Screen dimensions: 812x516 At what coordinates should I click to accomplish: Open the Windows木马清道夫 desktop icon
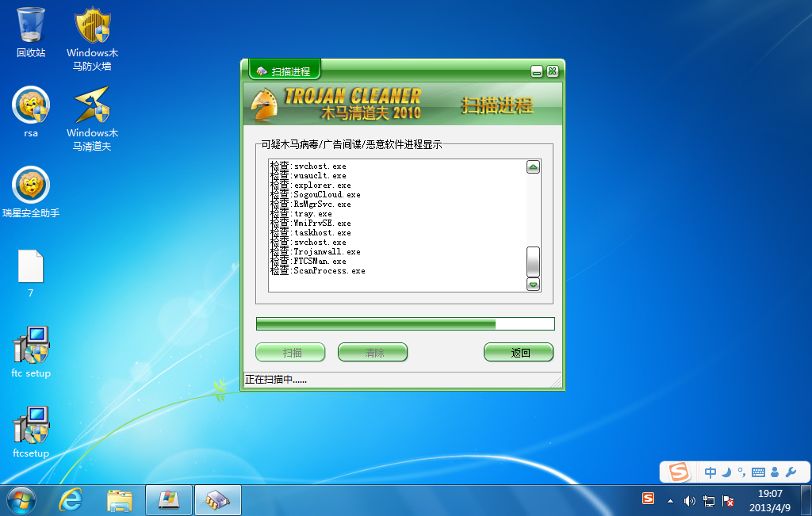pos(92,119)
